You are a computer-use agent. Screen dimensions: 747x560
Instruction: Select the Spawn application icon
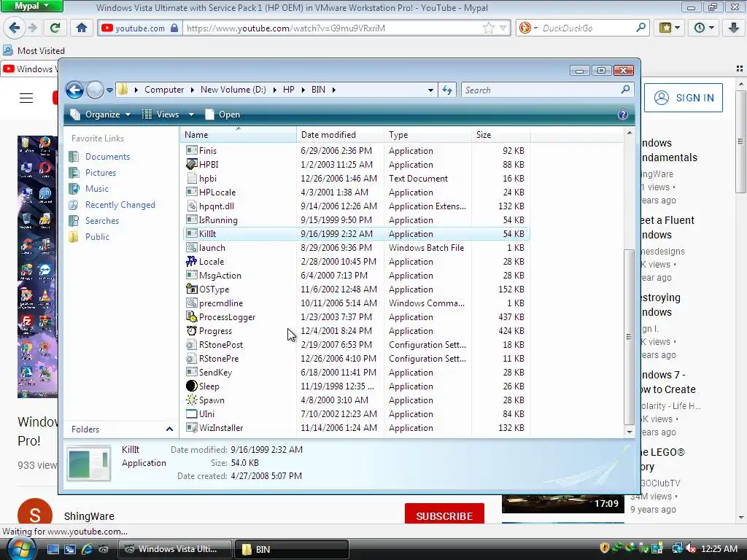coord(192,400)
